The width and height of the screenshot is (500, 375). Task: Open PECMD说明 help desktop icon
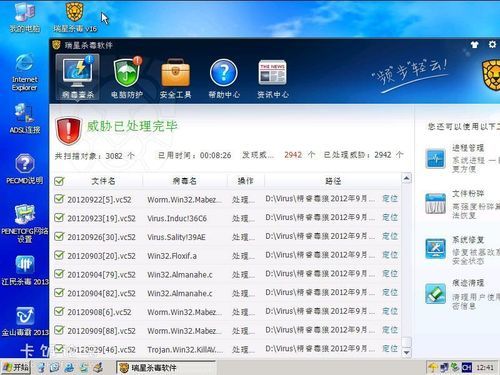point(25,169)
